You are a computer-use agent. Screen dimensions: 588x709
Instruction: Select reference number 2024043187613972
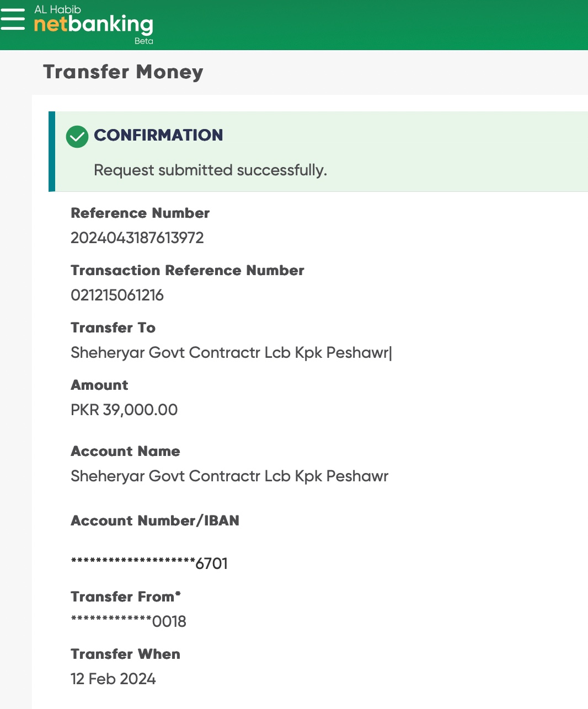point(137,238)
